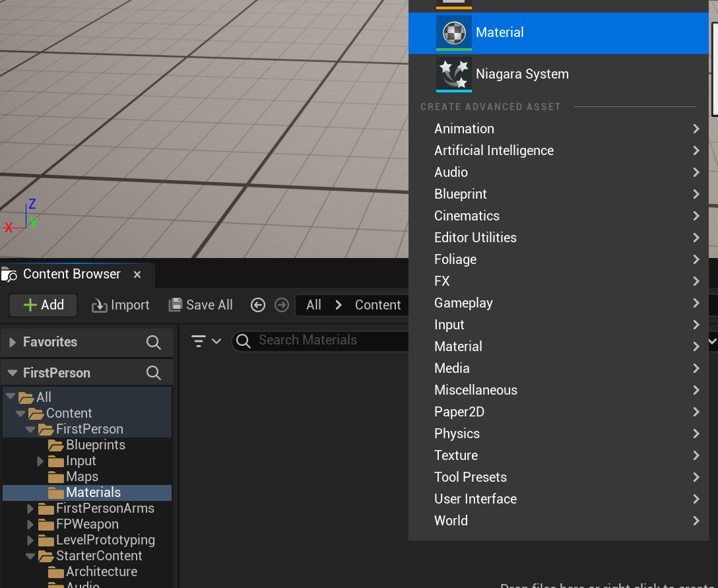Search within Favorites section
718x588 pixels.
(153, 342)
